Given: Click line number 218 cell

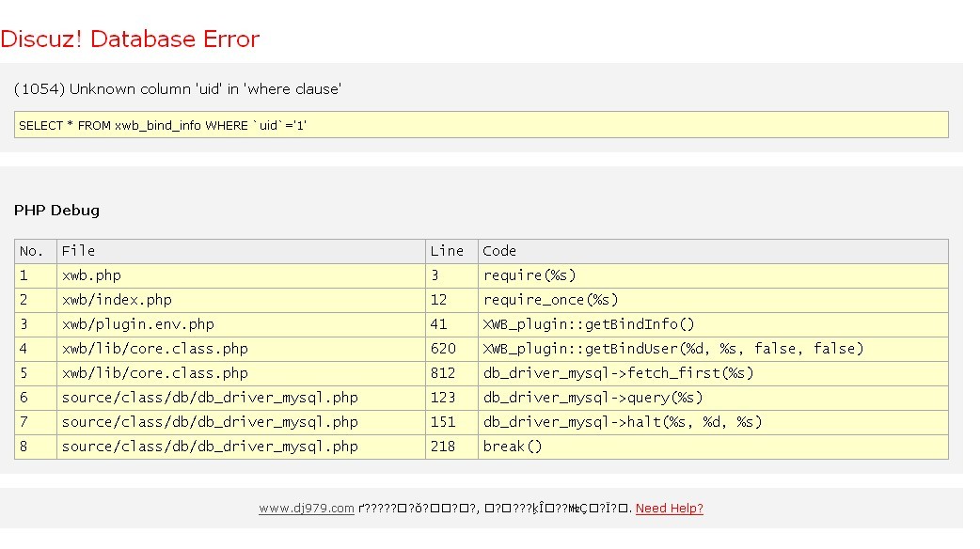Looking at the screenshot, I should [x=451, y=446].
